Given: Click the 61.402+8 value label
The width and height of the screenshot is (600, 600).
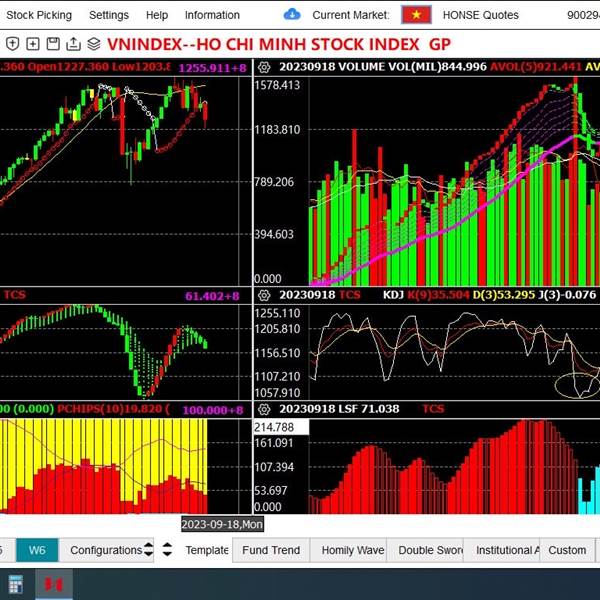Looking at the screenshot, I should click(x=212, y=296).
